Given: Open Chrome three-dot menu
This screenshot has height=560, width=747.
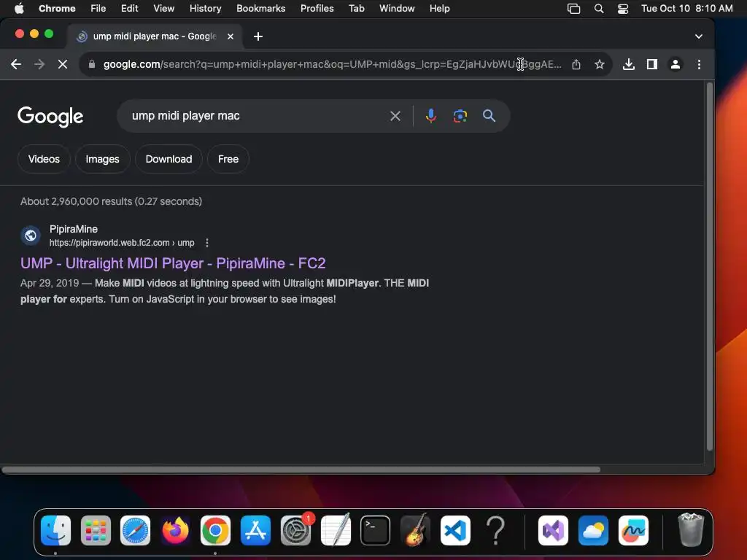Looking at the screenshot, I should [699, 64].
